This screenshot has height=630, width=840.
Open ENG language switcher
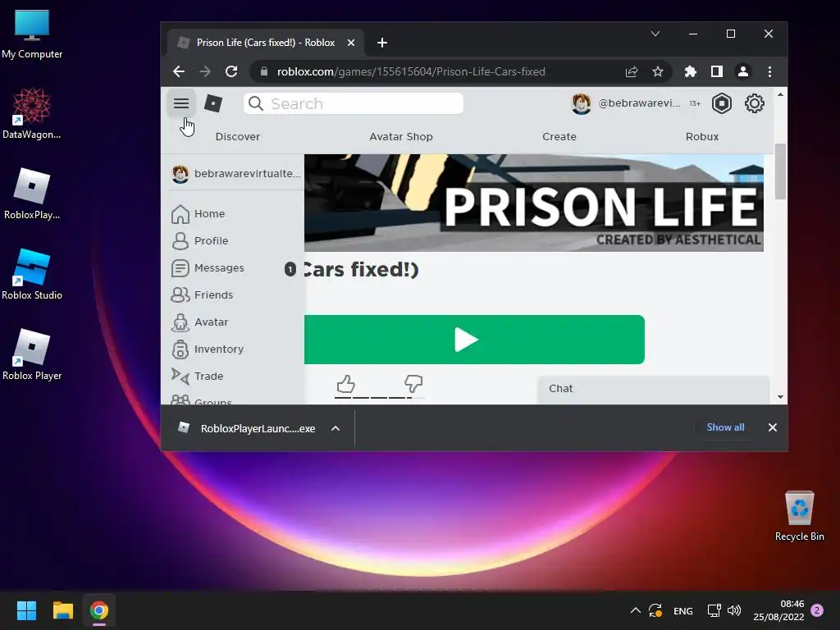pos(683,611)
